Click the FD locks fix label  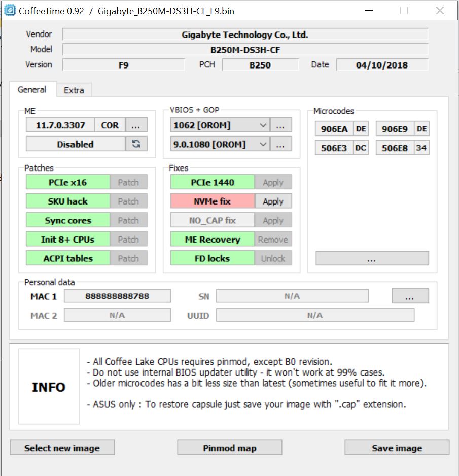(213, 258)
